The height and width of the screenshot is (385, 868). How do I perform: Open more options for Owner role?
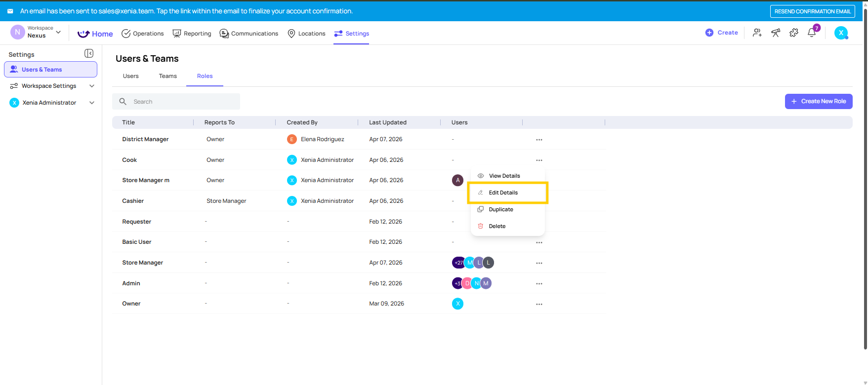coord(539,304)
